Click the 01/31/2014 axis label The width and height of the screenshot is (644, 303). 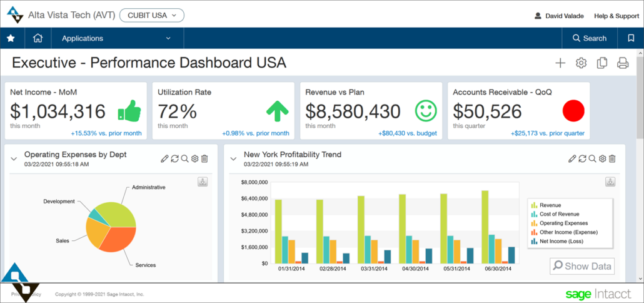[292, 269]
